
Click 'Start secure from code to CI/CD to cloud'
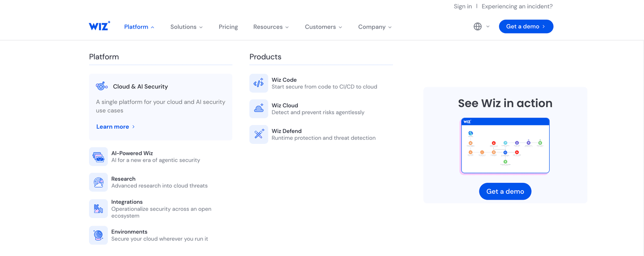(324, 87)
